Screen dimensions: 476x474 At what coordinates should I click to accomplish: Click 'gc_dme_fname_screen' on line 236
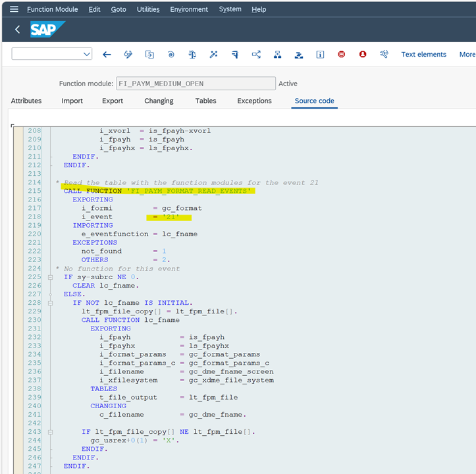tap(231, 372)
